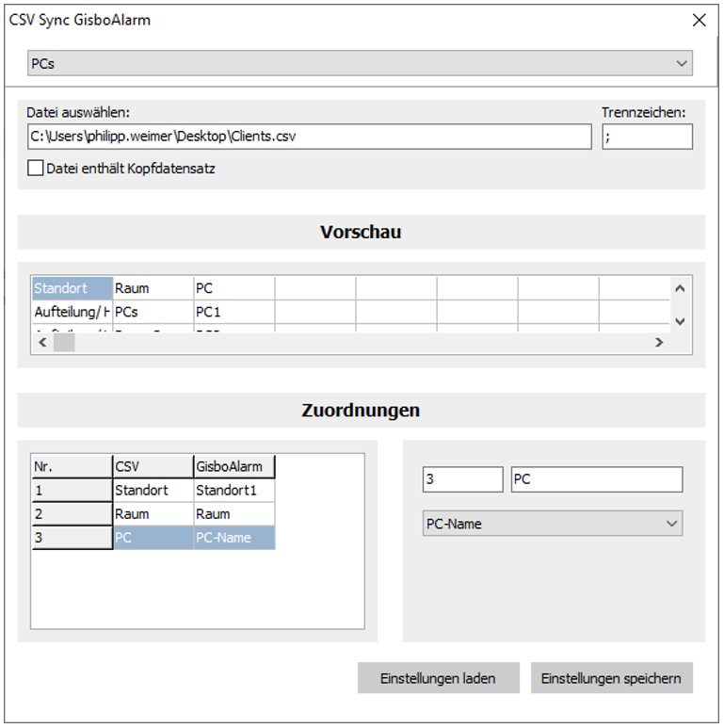Select mapping row number 1
The width and height of the screenshot is (724, 728).
(x=72, y=491)
